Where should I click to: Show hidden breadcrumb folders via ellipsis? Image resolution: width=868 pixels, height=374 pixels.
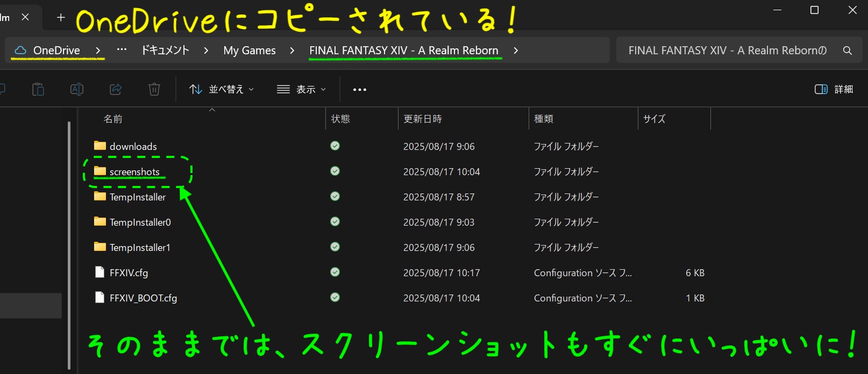coord(122,49)
